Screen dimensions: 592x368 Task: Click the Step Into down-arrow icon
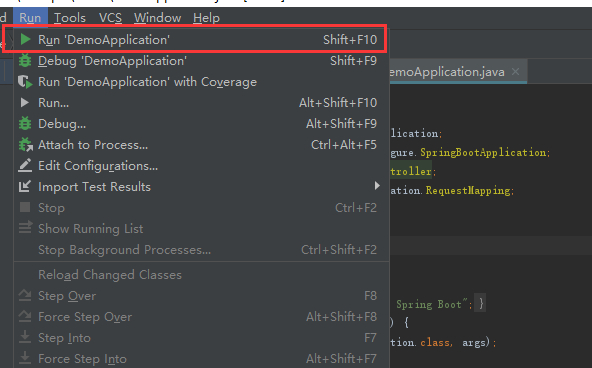click(x=25, y=337)
